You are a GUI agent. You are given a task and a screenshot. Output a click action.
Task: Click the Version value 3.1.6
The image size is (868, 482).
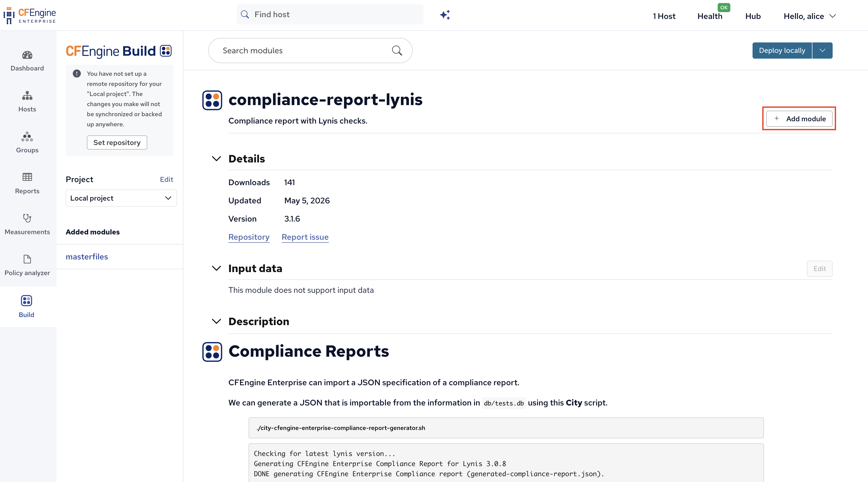coord(292,219)
